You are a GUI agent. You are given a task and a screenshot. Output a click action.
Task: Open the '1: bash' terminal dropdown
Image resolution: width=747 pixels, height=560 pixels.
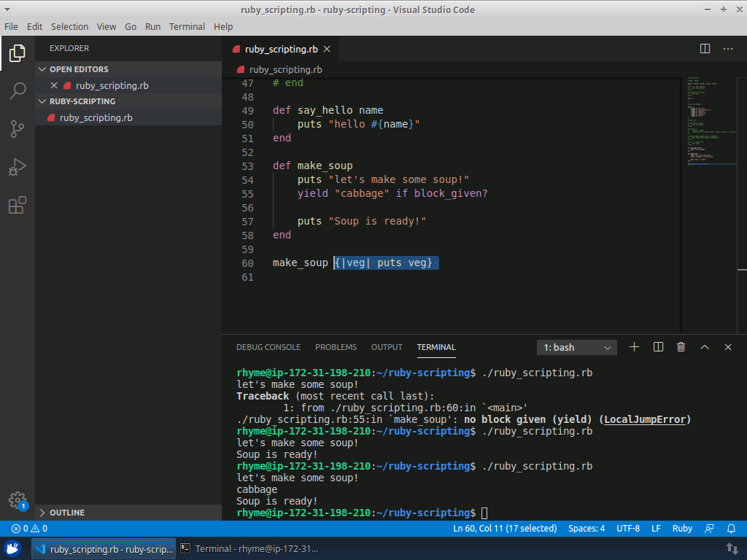(576, 348)
